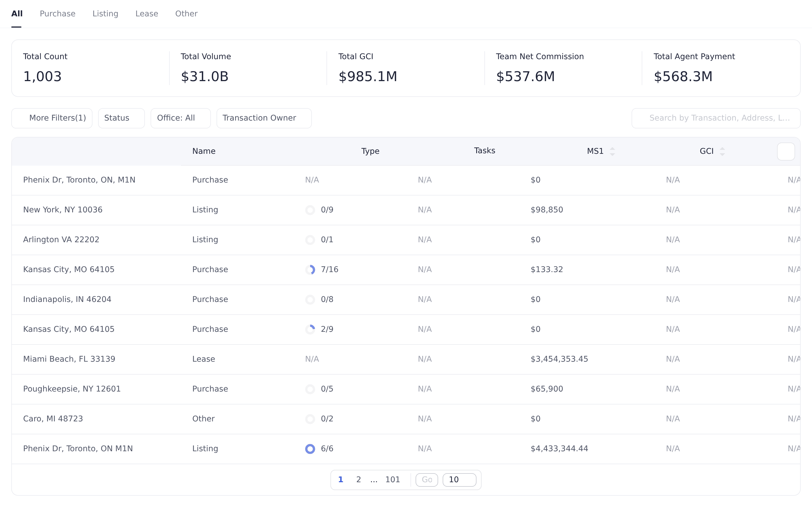Click the MS1 column sort arrows
Viewport: 812px width, 507px height.
pos(612,152)
